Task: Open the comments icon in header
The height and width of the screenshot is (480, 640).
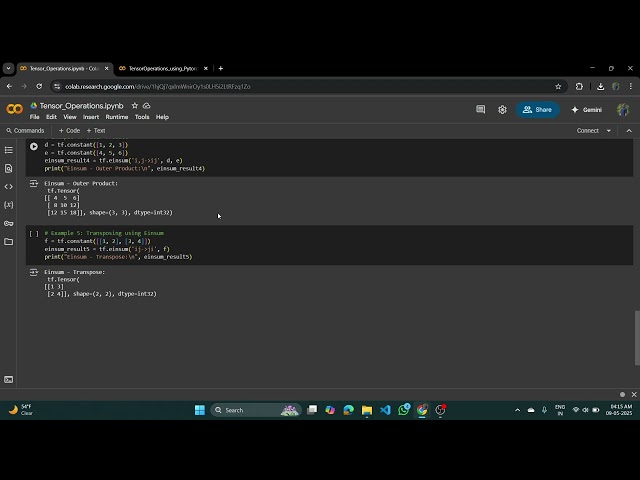Action: tap(480, 109)
